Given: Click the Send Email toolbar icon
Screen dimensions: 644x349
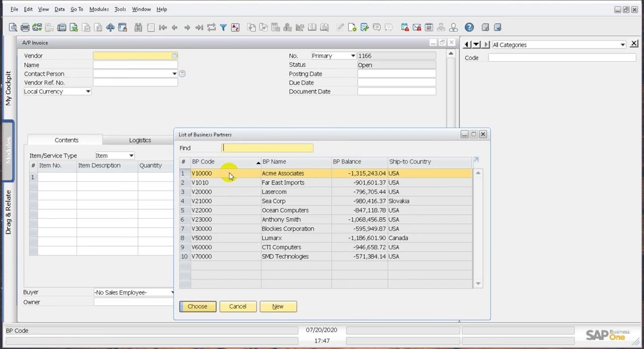Looking at the screenshot, I should 37,28.
